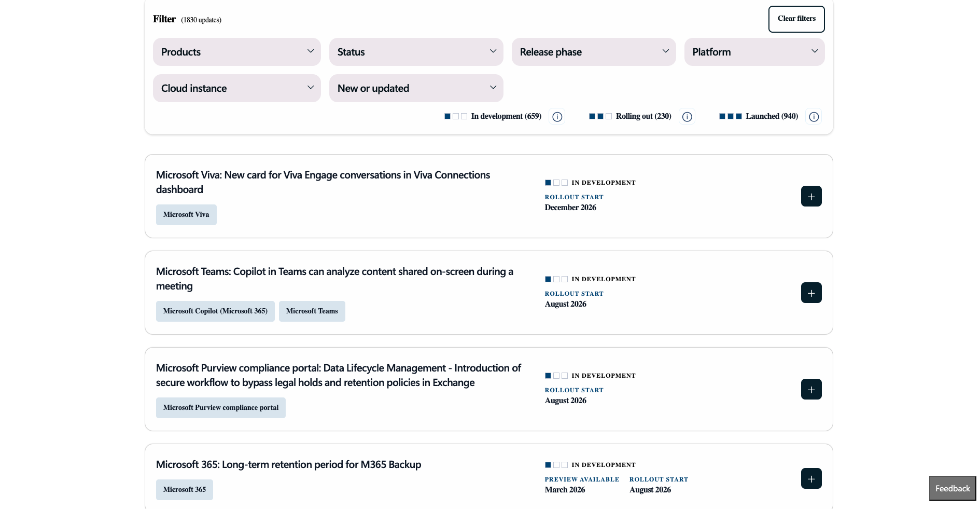Select the Microsoft Copilot (Microsoft 365) tag

[215, 311]
